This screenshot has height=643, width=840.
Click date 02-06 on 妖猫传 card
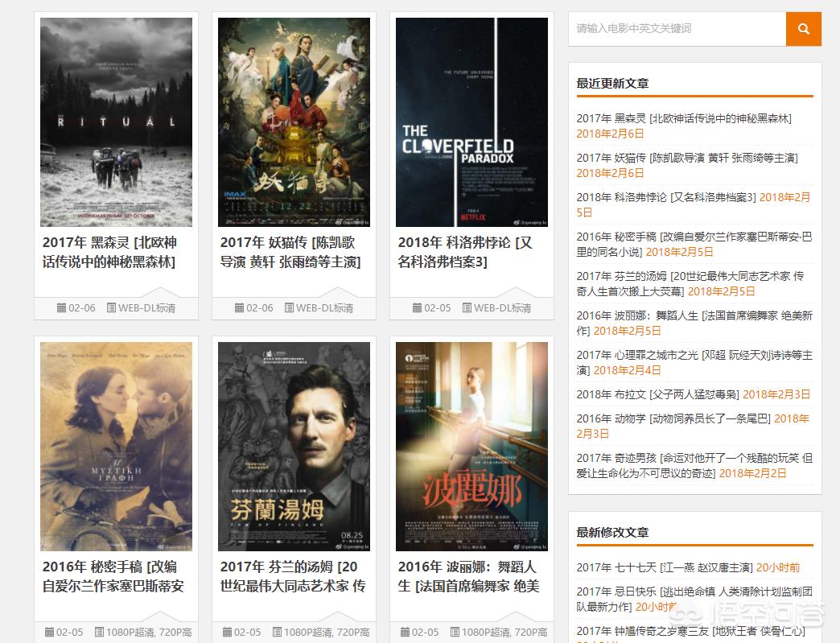coord(260,308)
